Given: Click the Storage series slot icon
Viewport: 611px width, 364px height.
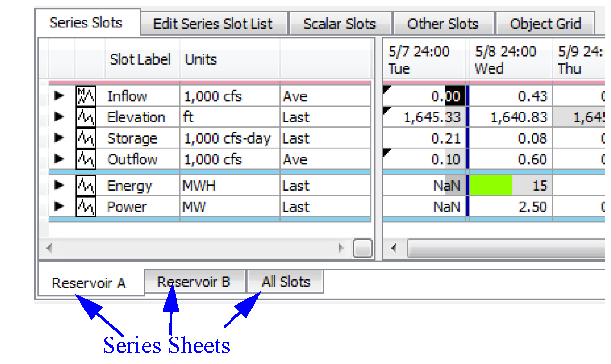Looking at the screenshot, I should coord(86,138).
